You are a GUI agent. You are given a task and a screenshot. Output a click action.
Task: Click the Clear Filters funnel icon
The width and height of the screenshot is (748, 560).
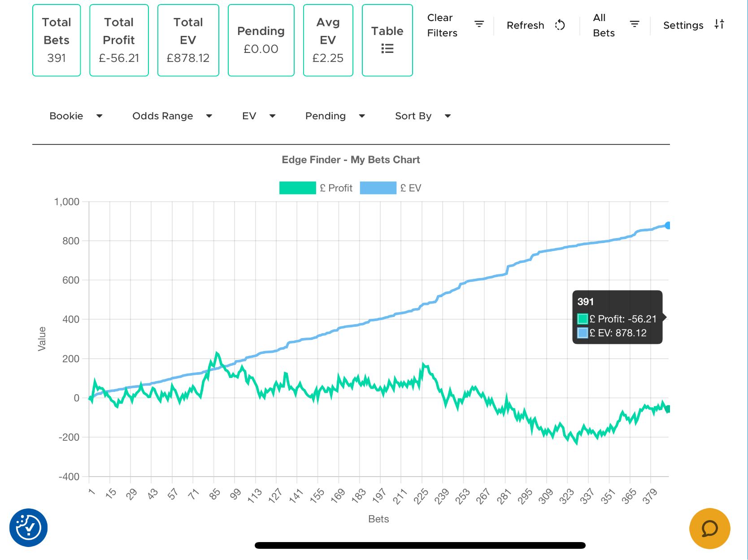pyautogui.click(x=479, y=24)
